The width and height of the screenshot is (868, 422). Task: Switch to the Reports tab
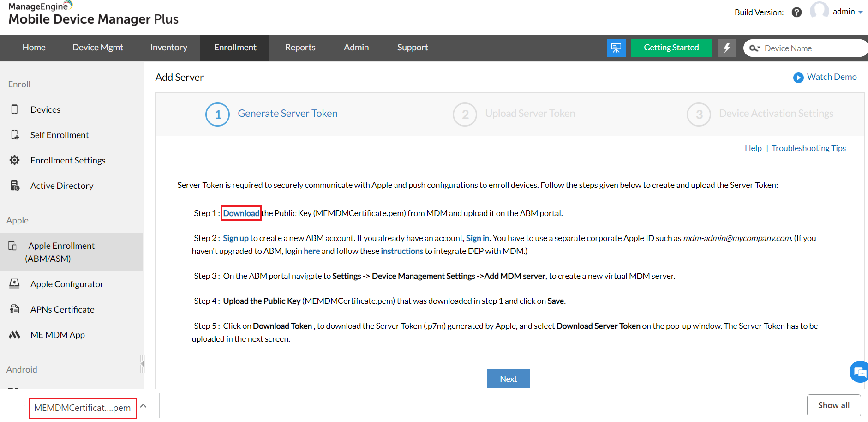300,48
